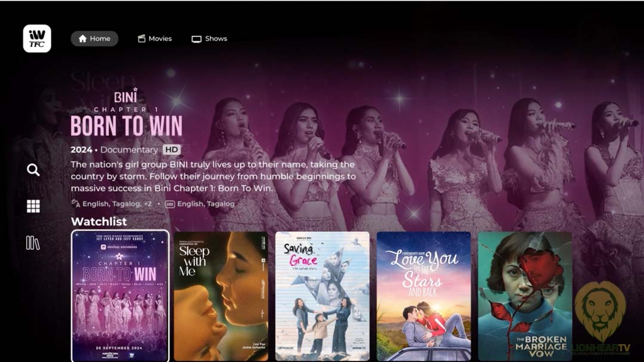Select the clapperboard icon beside Movies
Image resolution: width=644 pixels, height=362 pixels.
click(x=141, y=39)
